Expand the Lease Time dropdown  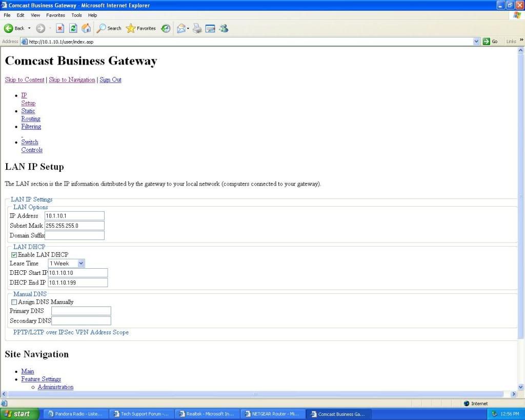(80, 263)
